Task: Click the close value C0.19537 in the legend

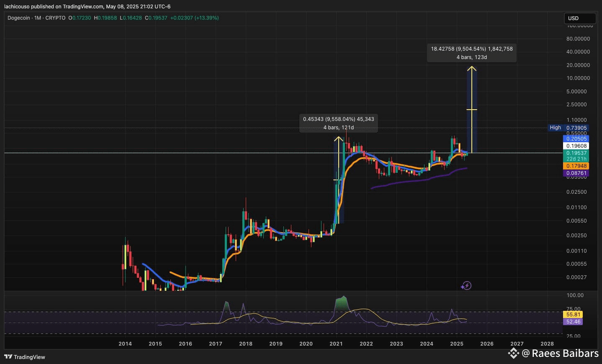Action: point(156,18)
